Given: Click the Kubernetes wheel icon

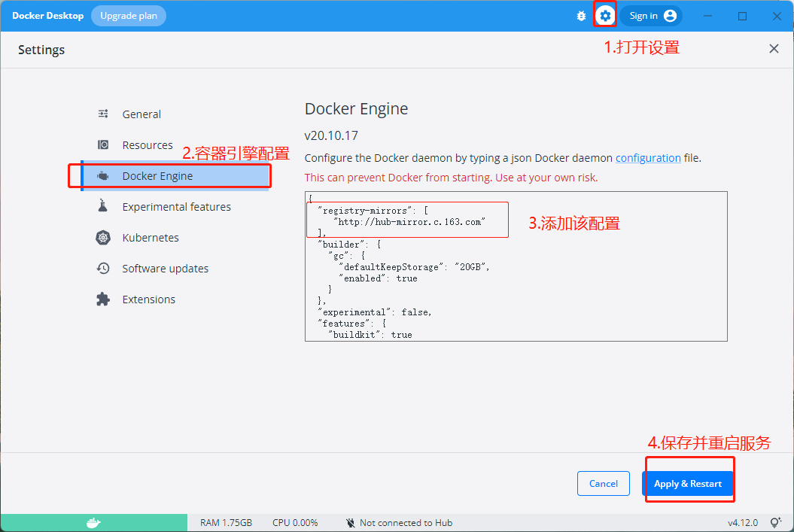Looking at the screenshot, I should tap(103, 237).
